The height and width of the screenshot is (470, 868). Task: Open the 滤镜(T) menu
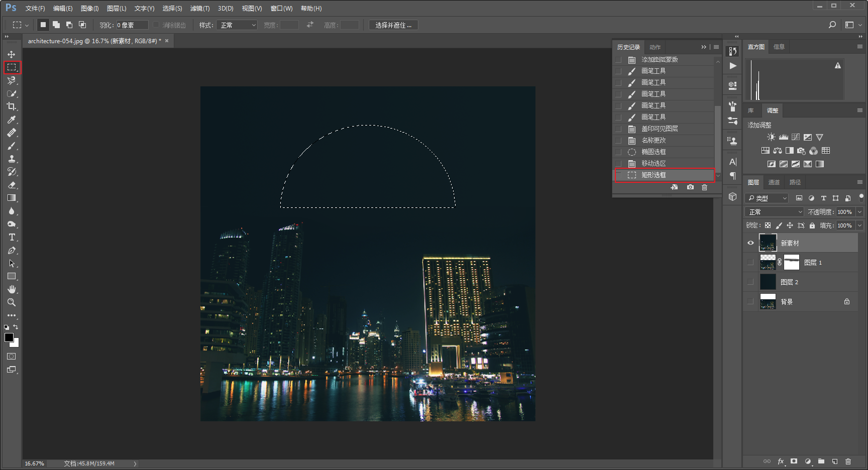(200, 9)
